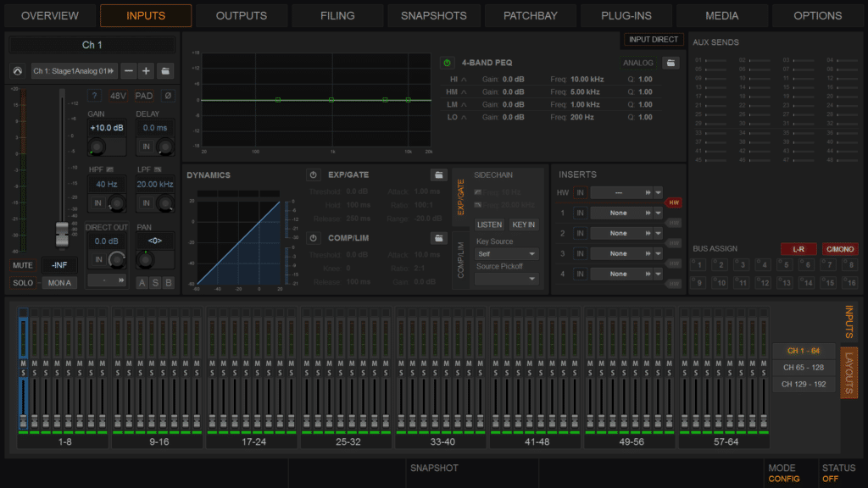Click the COMP/LIM power icon
This screenshot has width=868, height=488.
click(x=314, y=238)
